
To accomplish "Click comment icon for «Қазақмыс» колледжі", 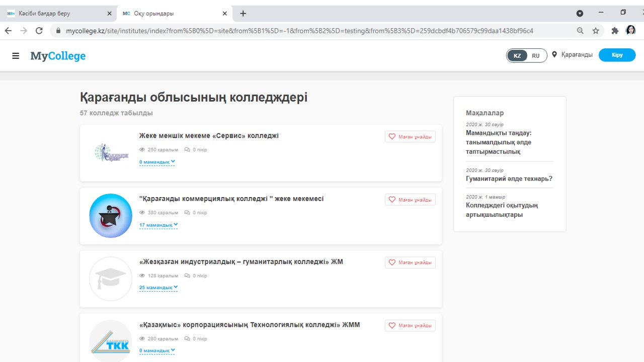I will (x=187, y=338).
